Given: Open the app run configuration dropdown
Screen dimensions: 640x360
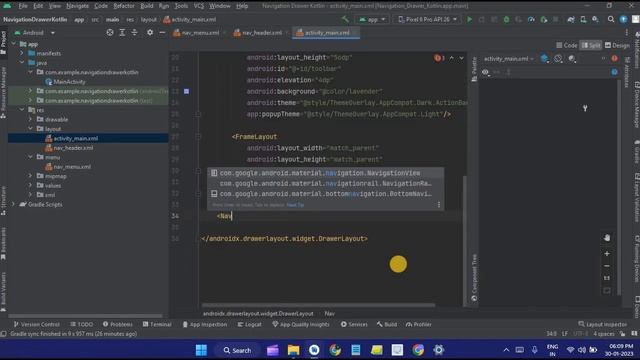Looking at the screenshot, I should pyautogui.click(x=372, y=19).
